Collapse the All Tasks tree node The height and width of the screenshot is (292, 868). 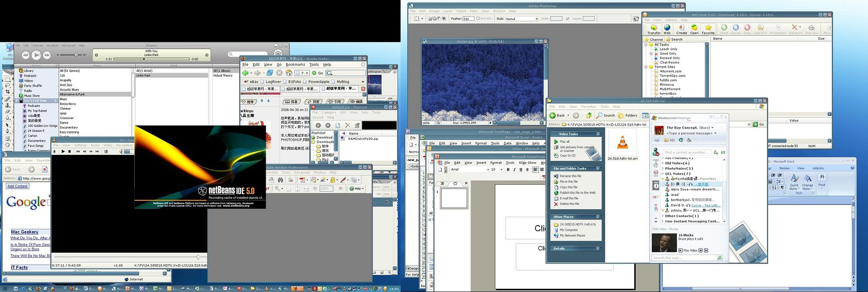coord(646,45)
